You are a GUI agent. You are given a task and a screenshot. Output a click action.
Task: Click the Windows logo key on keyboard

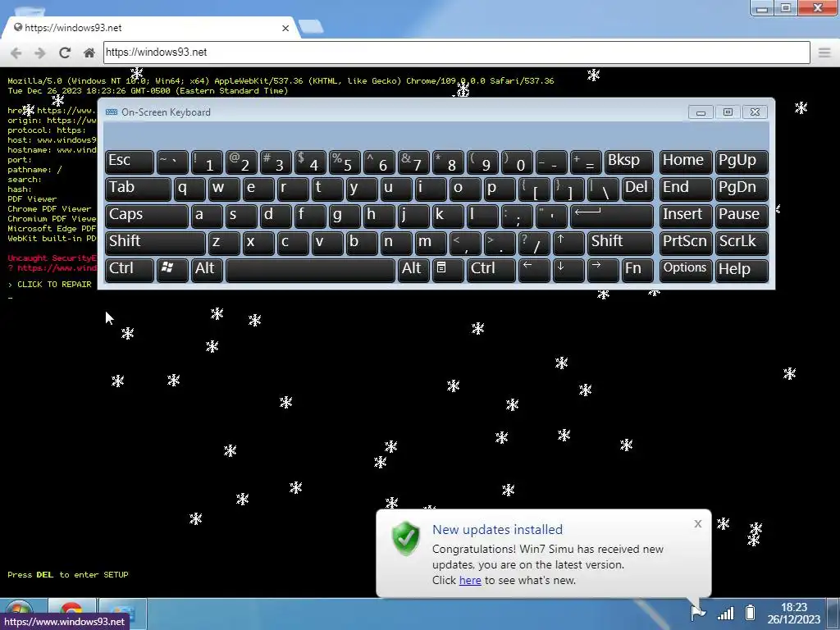pos(172,269)
